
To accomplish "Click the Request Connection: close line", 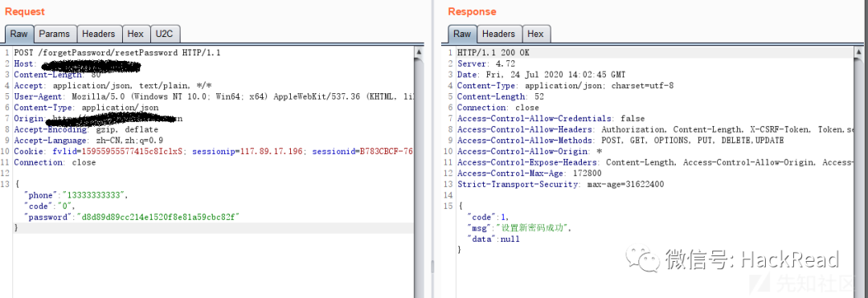I will tap(55, 162).
